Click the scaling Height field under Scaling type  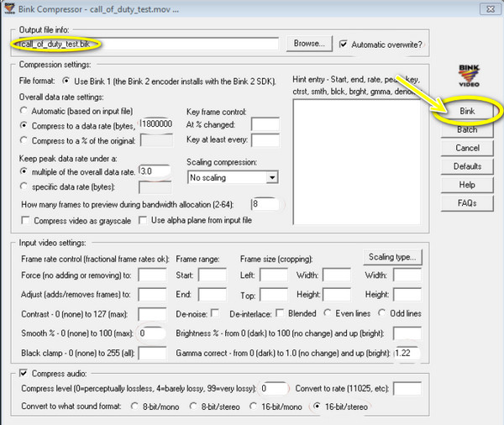pyautogui.click(x=407, y=295)
